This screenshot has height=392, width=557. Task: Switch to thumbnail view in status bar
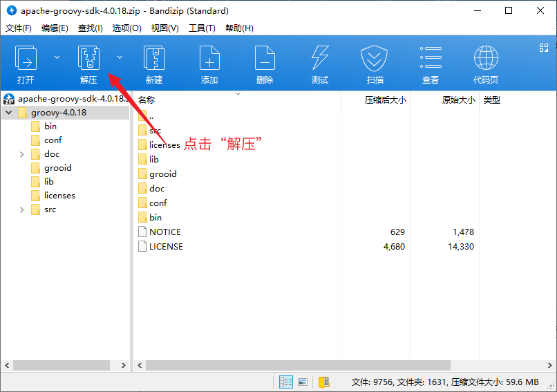coord(303,382)
